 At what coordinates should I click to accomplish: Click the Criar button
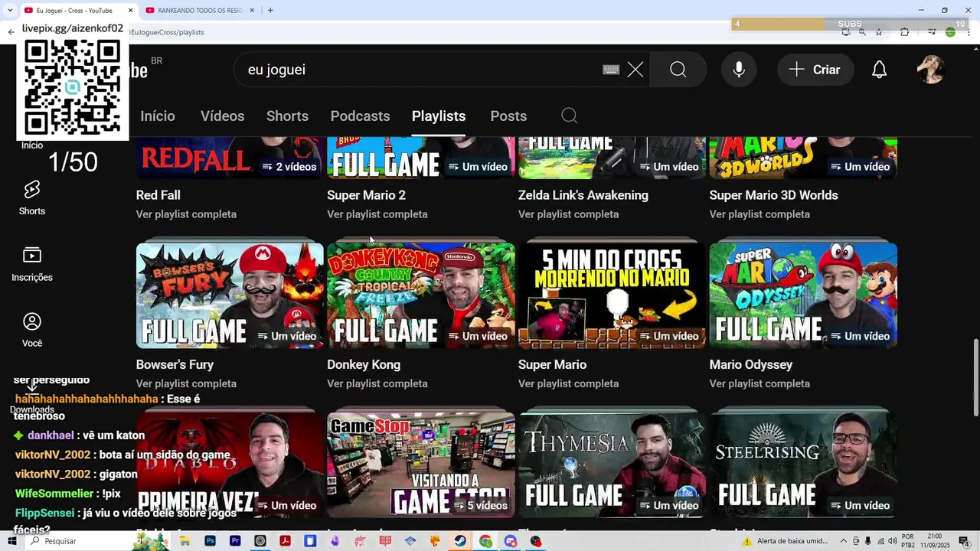coord(815,70)
